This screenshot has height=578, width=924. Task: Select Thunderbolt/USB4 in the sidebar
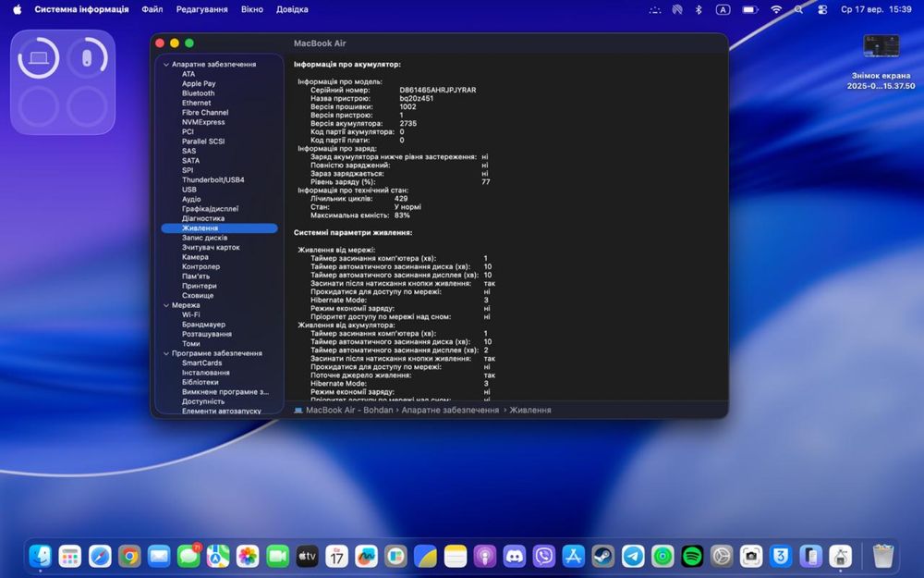click(213, 180)
